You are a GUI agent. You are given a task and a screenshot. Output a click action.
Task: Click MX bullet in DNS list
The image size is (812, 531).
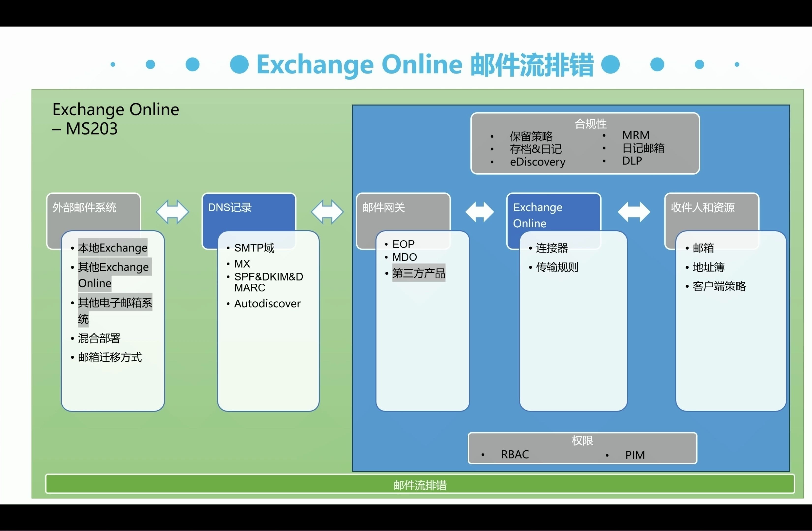coord(242,264)
